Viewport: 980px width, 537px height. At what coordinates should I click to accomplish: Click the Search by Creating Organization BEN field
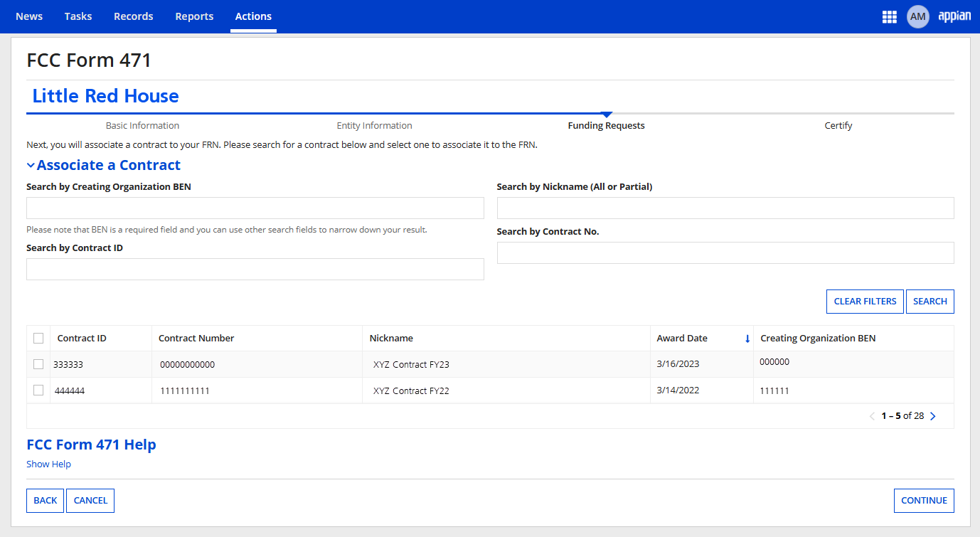click(255, 208)
